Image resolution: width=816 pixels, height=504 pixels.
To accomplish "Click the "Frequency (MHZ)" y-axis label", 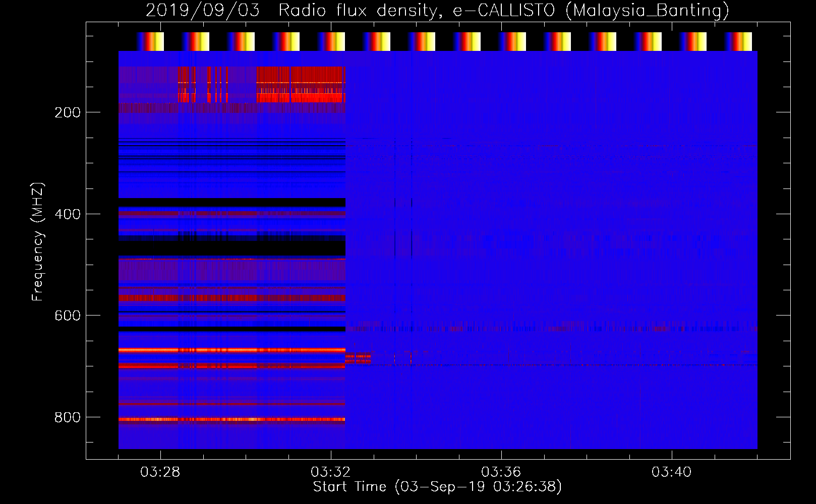I will pyautogui.click(x=37, y=242).
